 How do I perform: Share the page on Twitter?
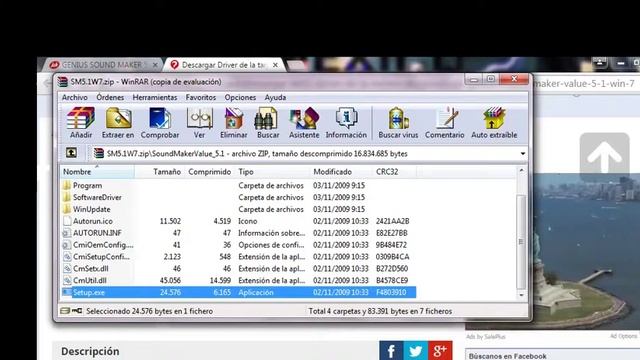[416, 350]
